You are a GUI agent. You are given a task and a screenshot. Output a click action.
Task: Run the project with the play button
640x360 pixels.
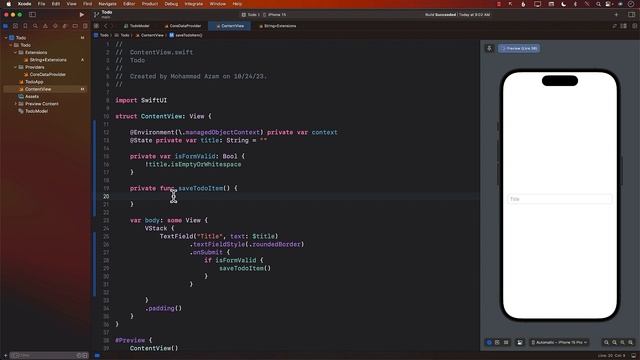click(82, 15)
